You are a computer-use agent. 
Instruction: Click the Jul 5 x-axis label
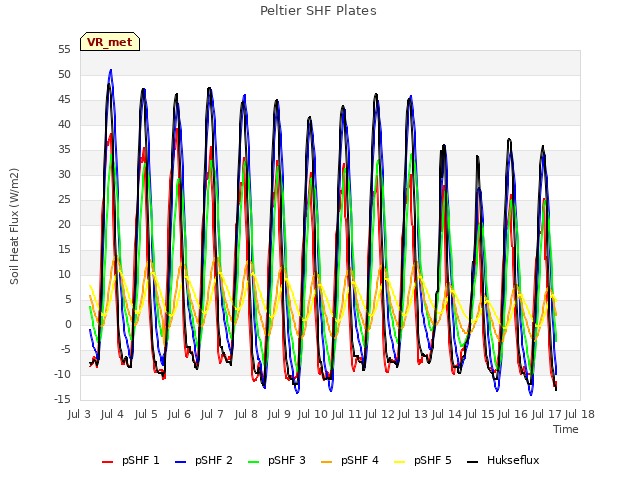tap(146, 414)
